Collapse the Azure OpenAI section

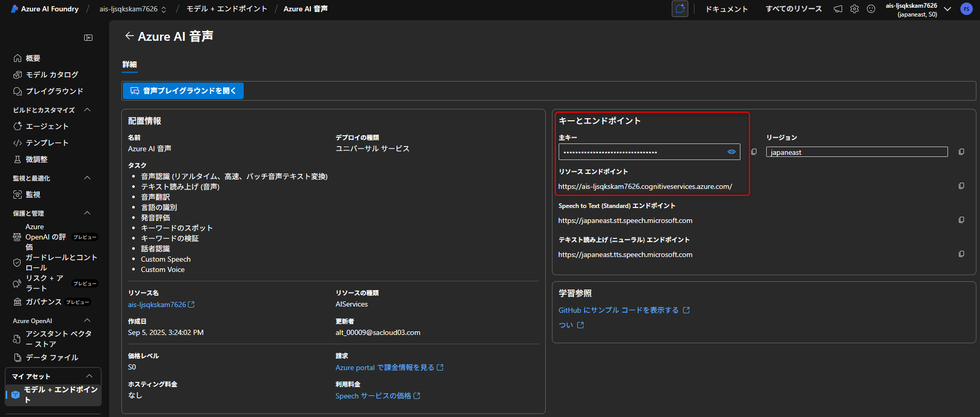click(87, 320)
